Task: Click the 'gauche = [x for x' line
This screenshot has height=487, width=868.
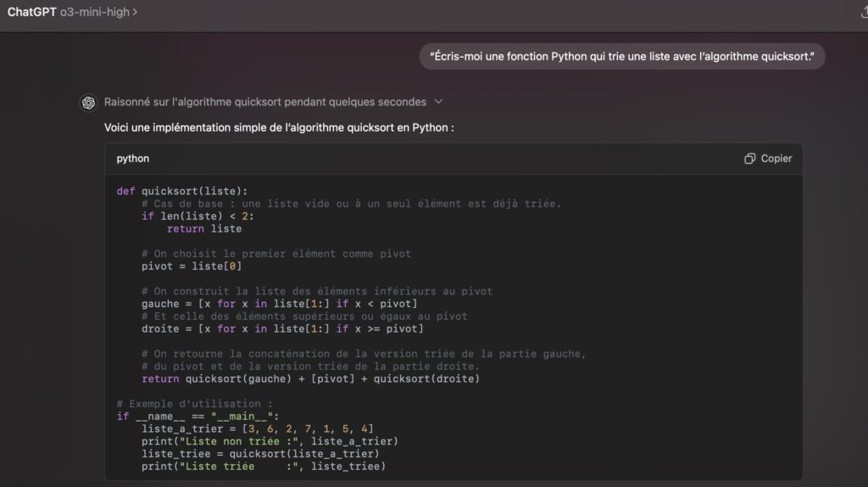Action: coord(280,304)
